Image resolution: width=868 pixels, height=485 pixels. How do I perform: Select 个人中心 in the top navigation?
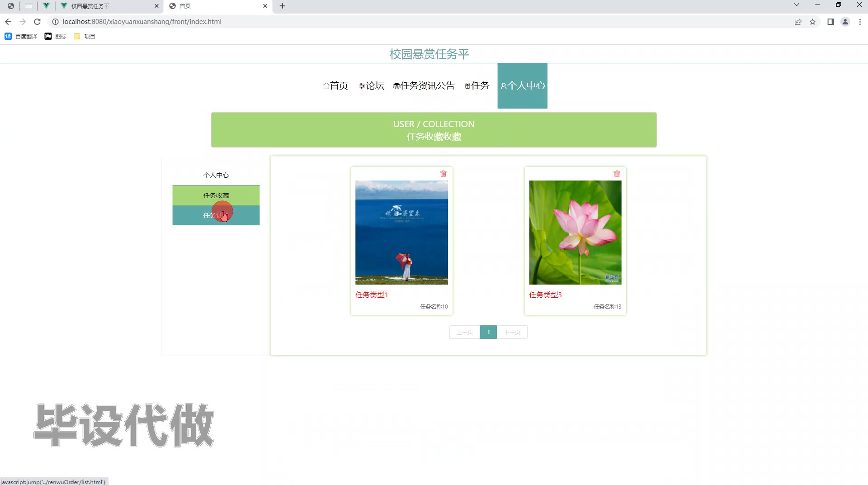tap(523, 86)
